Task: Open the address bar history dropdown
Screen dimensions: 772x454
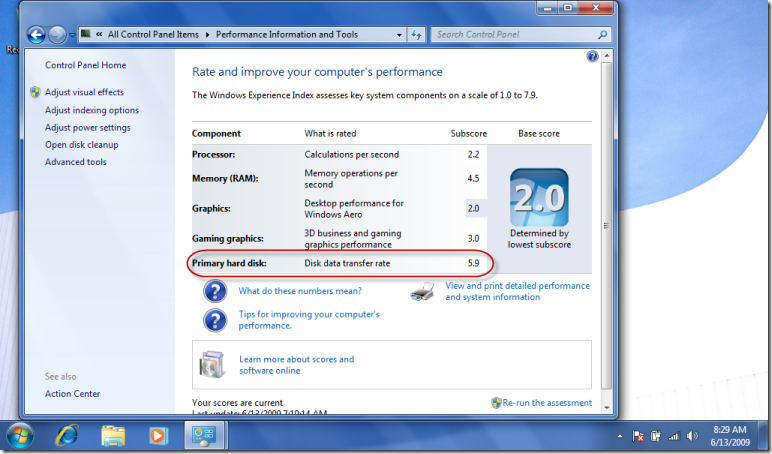Action: (x=399, y=35)
